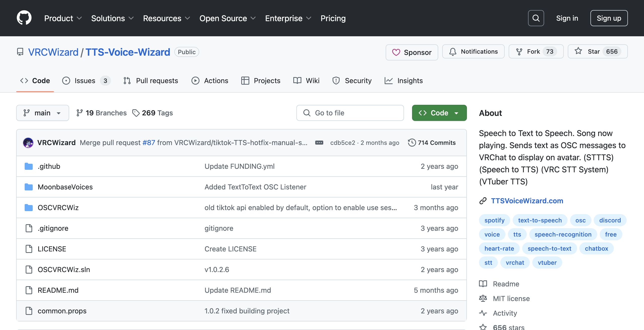Click the GitHub logo icon

24,18
